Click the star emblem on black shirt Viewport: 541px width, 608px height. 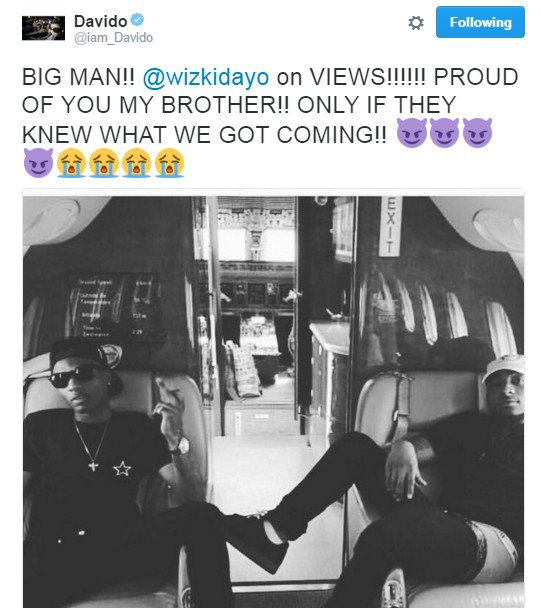[x=122, y=468]
